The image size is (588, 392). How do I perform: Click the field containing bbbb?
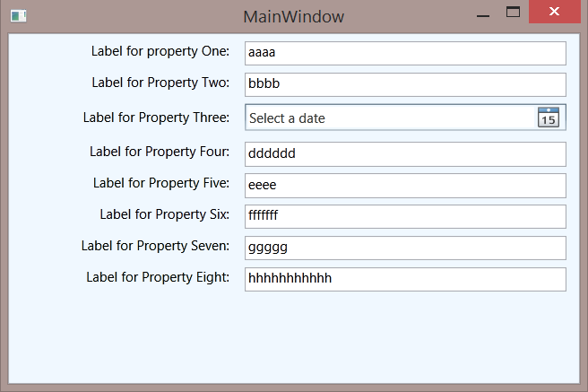tap(405, 85)
